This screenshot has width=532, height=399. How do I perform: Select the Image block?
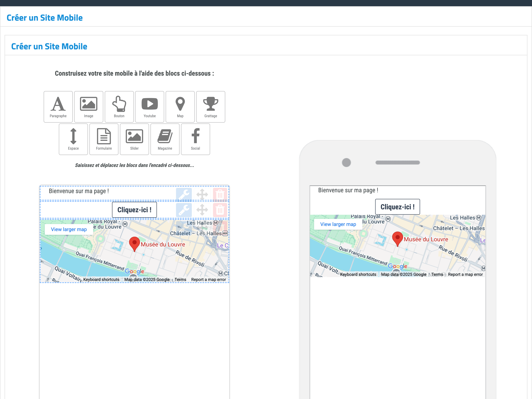[x=89, y=107]
